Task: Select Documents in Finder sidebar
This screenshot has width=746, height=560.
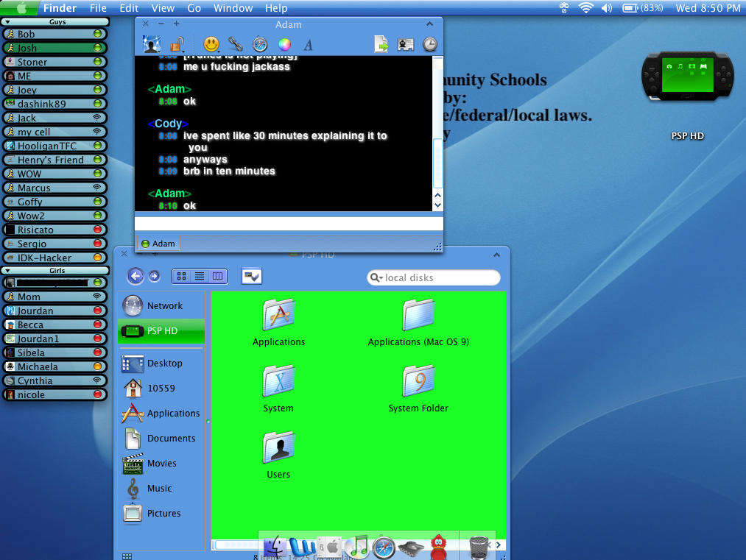Action: pos(161,439)
